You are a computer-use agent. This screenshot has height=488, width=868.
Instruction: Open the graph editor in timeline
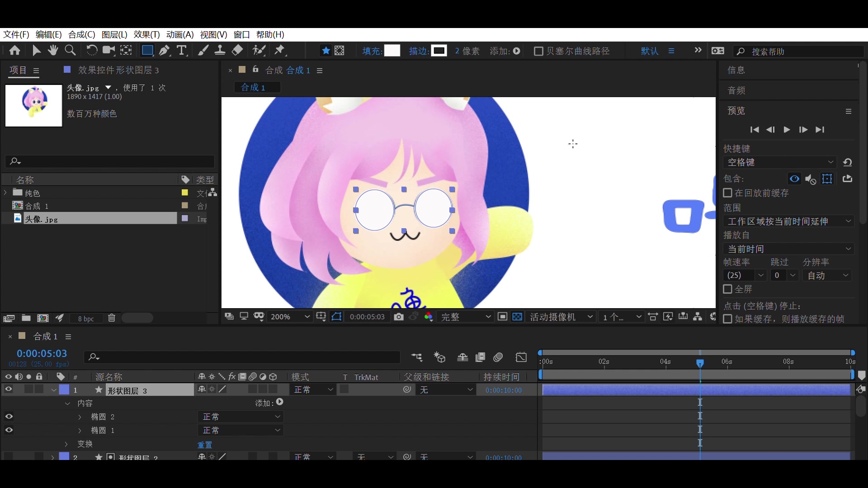click(x=521, y=357)
